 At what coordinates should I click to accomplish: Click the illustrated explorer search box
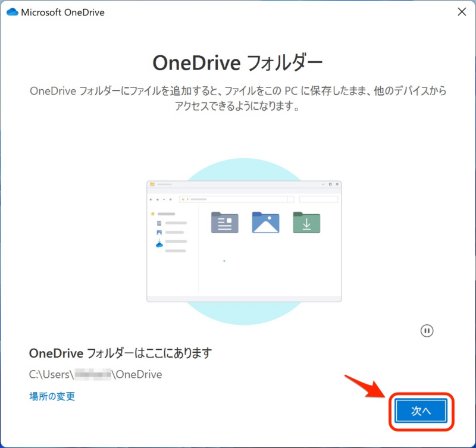(x=318, y=199)
